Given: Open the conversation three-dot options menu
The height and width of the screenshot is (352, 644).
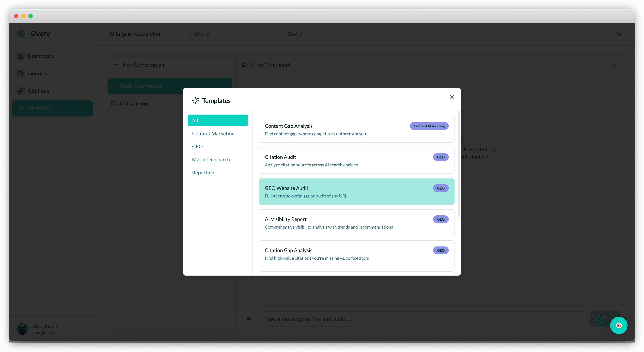Looking at the screenshot, I should (614, 65).
